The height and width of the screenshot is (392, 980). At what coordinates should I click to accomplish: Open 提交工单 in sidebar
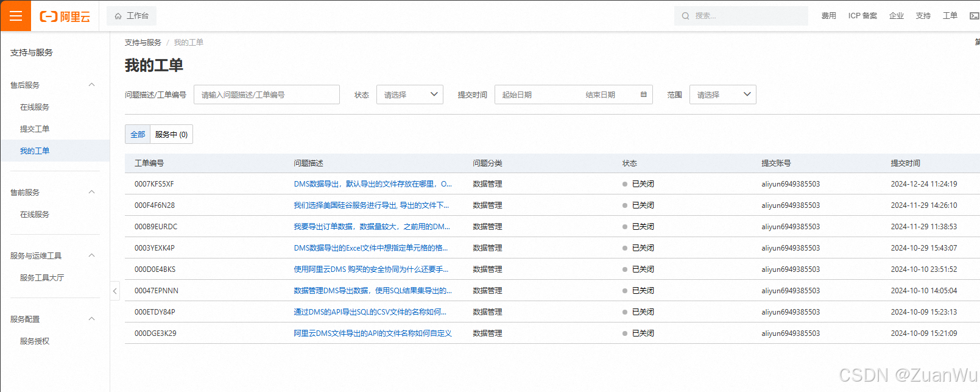(35, 129)
